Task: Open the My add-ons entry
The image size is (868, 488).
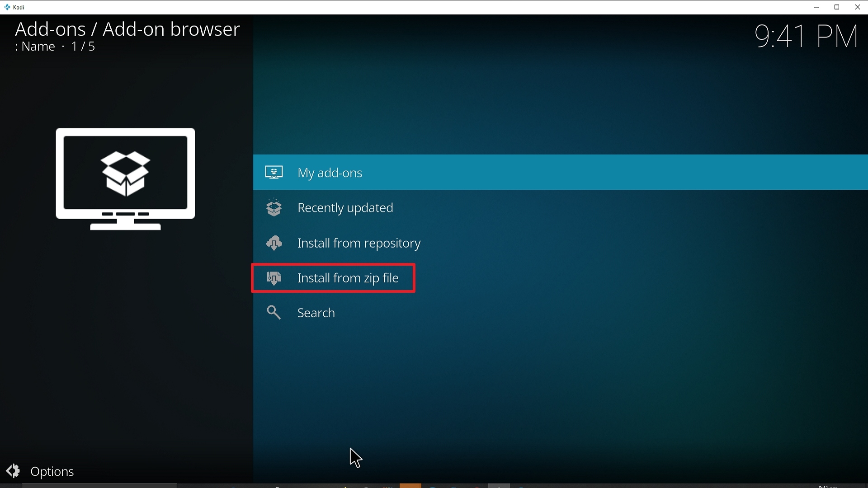Action: click(560, 172)
